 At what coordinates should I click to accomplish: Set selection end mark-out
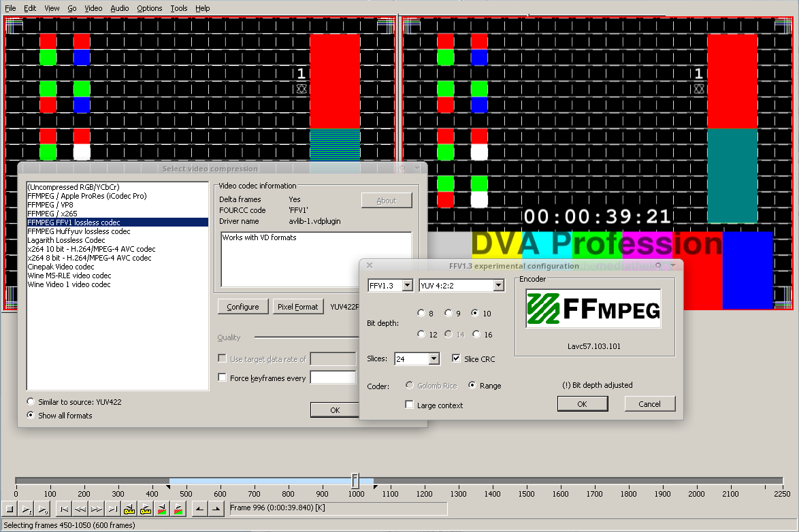[216, 509]
